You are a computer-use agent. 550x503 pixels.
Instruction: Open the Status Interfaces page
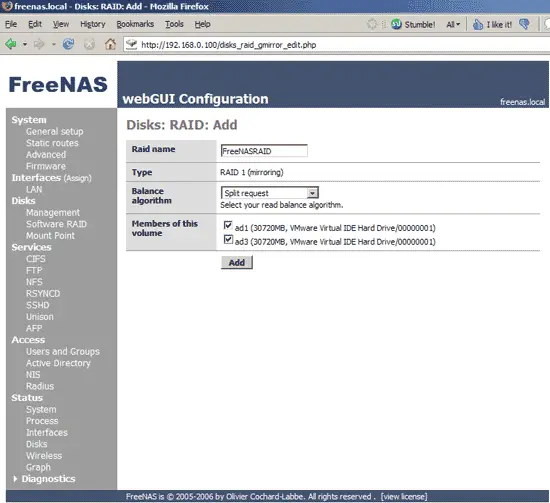pyautogui.click(x=47, y=432)
